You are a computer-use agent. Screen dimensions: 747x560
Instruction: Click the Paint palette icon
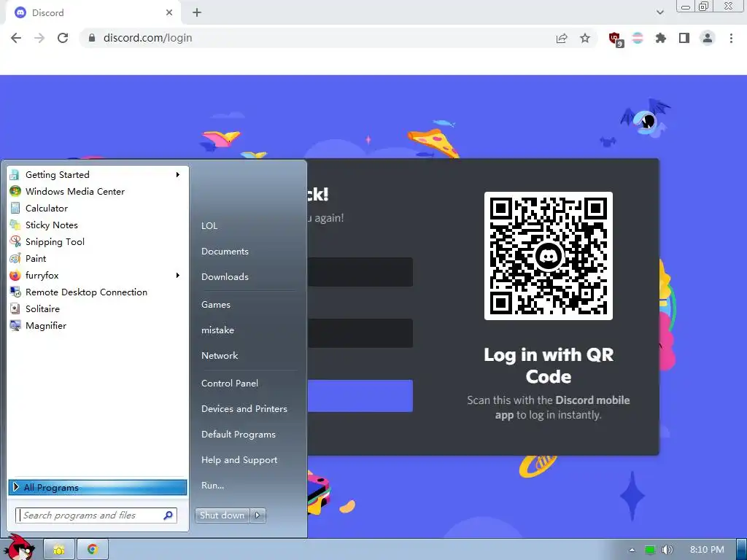point(15,259)
